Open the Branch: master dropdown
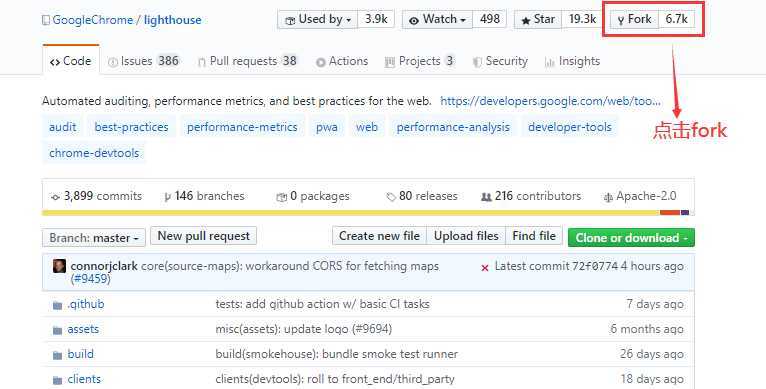Viewport: 766px width, 389px height. [94, 238]
